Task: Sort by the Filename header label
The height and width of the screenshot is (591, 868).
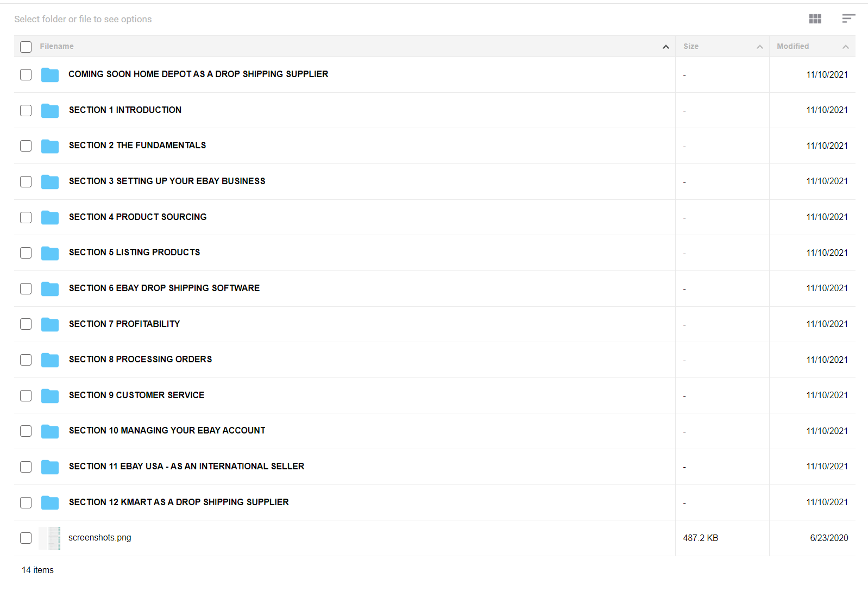Action: click(56, 46)
